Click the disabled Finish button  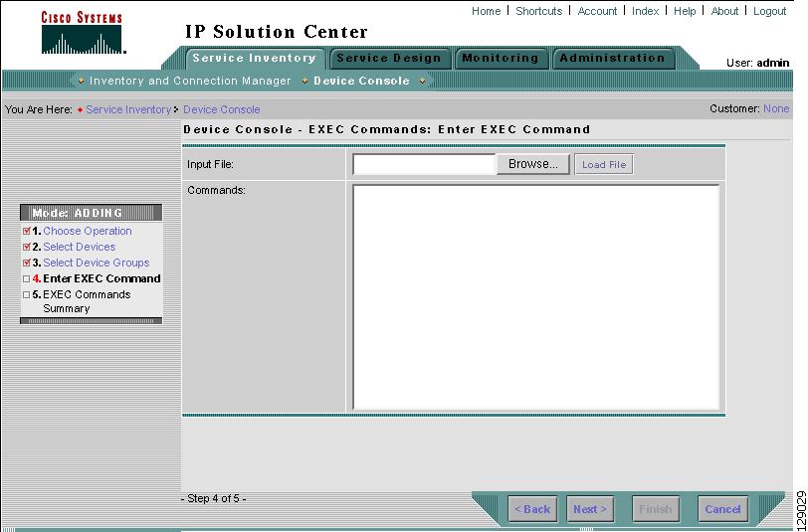(656, 509)
